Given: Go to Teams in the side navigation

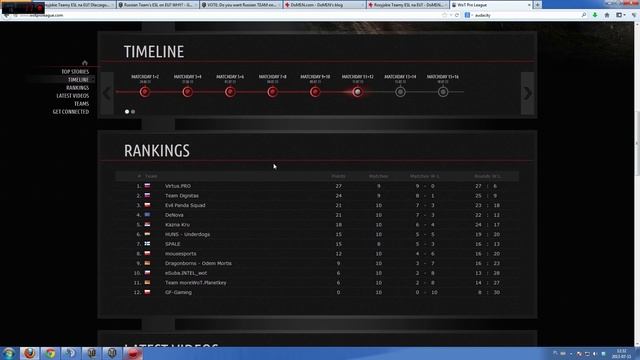Looking at the screenshot, I should pos(82,104).
